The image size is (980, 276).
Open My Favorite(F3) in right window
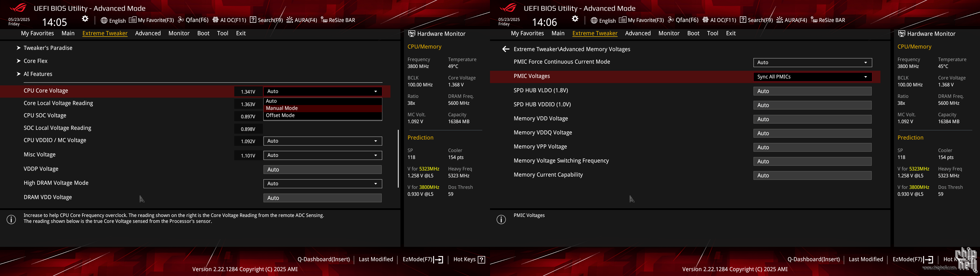point(641,20)
